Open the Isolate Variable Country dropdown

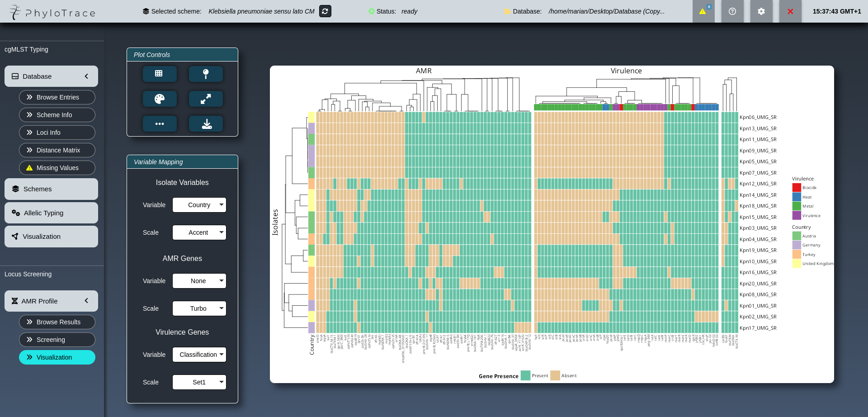199,205
